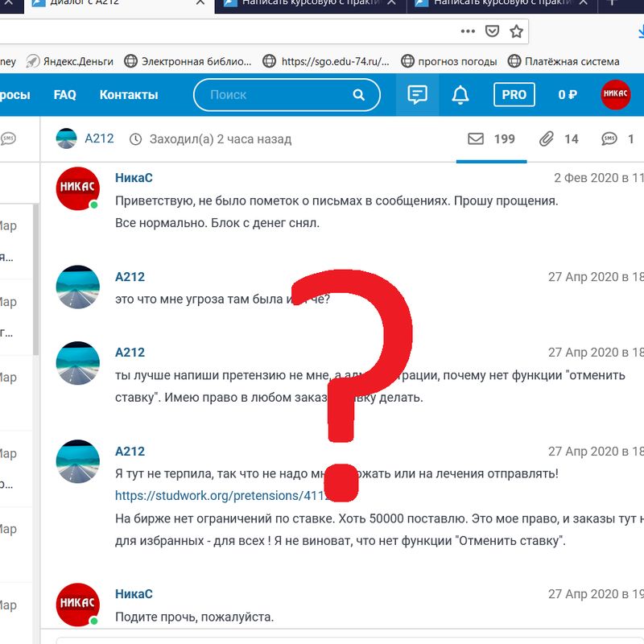This screenshot has width=644, height=644.
Task: Open прогноз погоды bookmark
Action: pyautogui.click(x=449, y=61)
